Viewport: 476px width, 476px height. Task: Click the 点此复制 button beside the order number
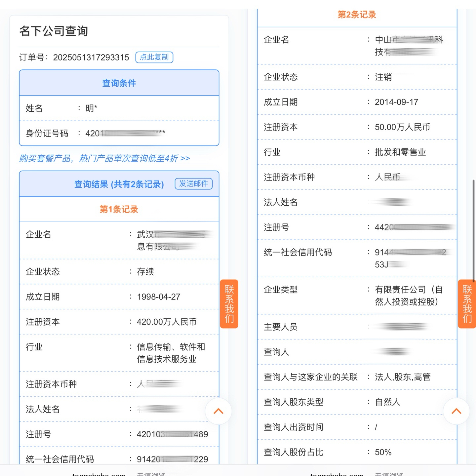154,57
